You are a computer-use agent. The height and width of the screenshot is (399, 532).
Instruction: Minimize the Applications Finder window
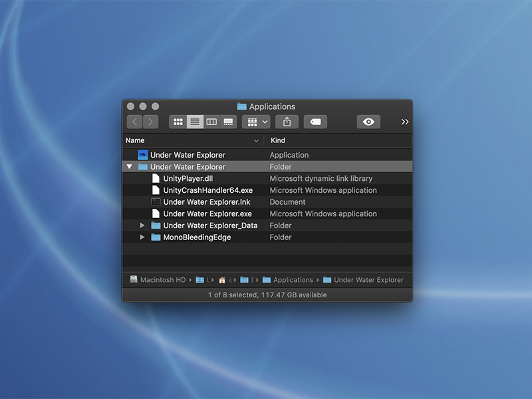(143, 106)
